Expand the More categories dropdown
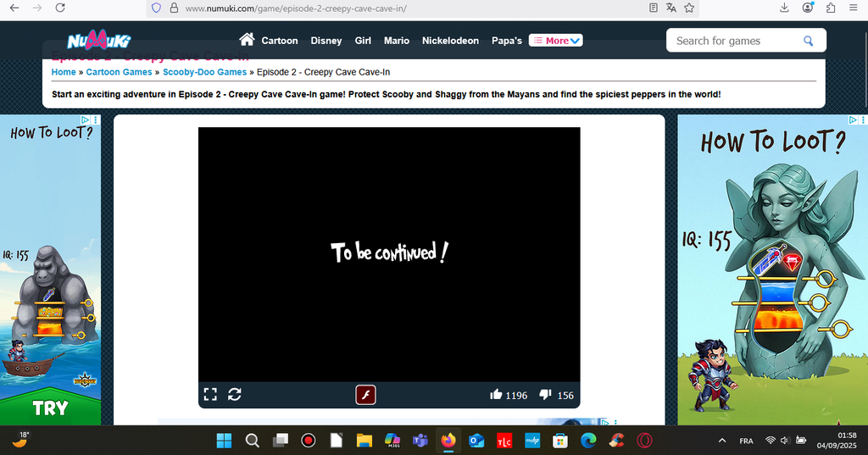 (x=556, y=41)
